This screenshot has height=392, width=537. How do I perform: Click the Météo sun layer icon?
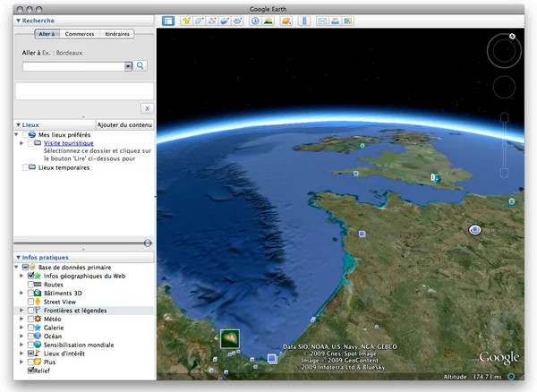pyautogui.click(x=38, y=319)
